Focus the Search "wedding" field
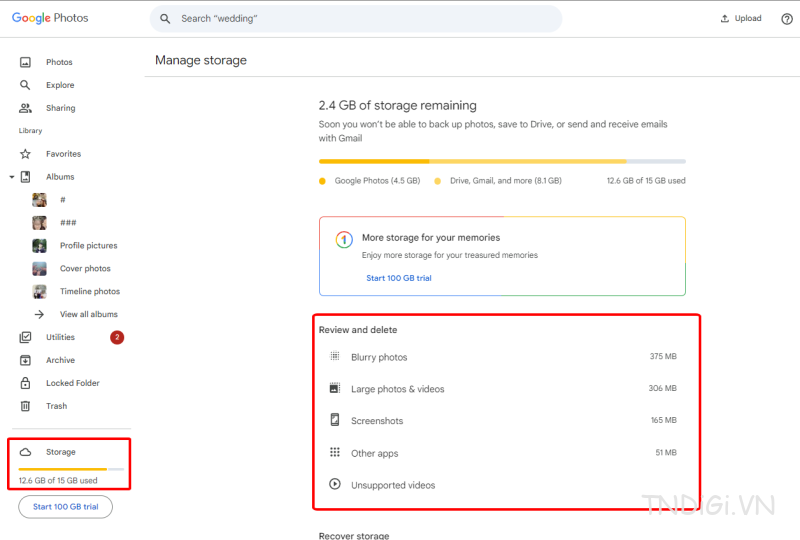Image resolution: width=800 pixels, height=540 pixels. (x=356, y=19)
